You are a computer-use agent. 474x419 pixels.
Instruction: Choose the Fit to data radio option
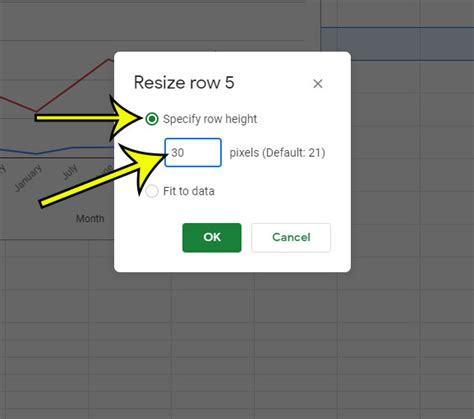[152, 191]
